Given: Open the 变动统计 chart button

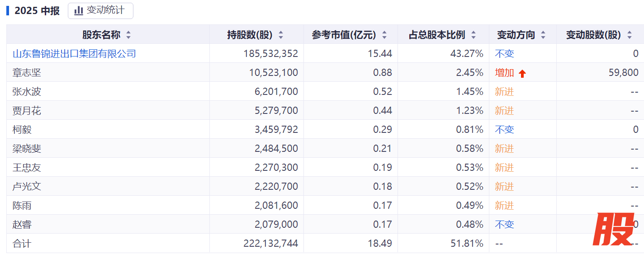Looking at the screenshot, I should coord(100,10).
